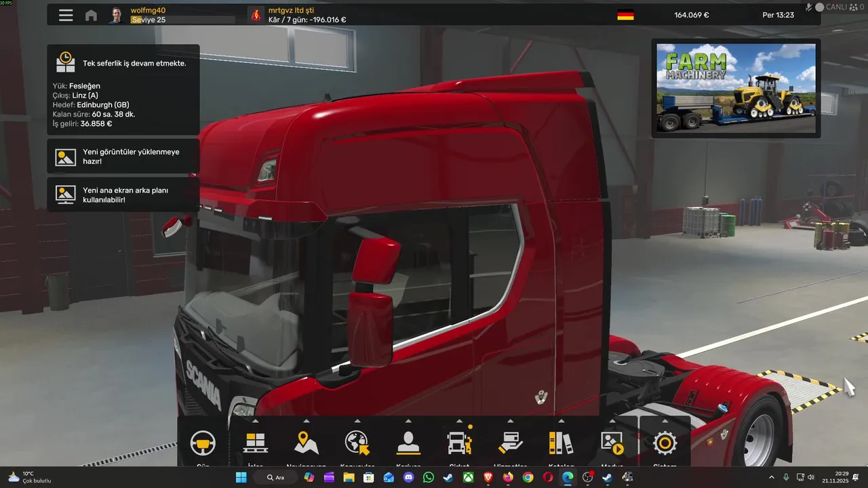This screenshot has width=868, height=488.
Task: Click 'Yeni görüntüler yüklenmeye hazır!' notification
Action: pos(123,157)
